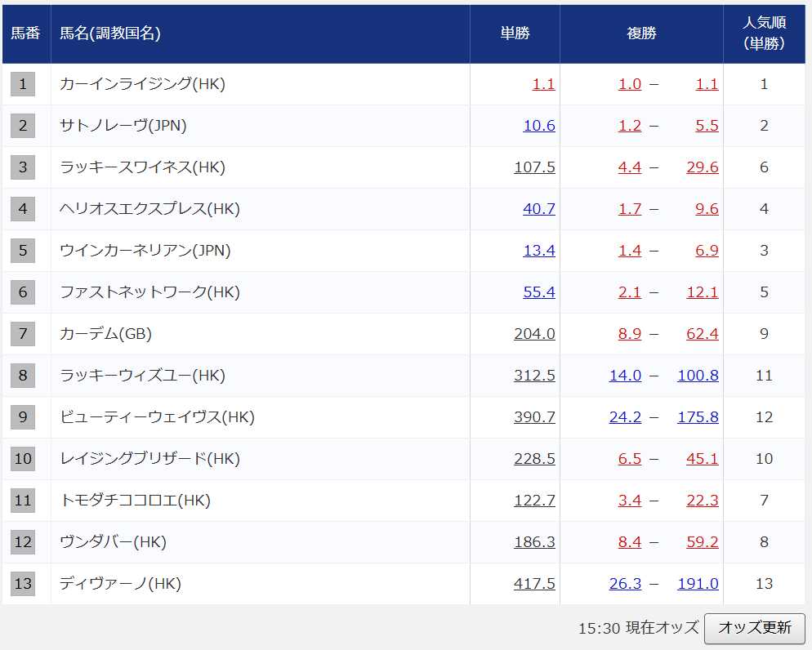The image size is (812, 650).
Task: Select horse name レイジングブリザード(HK)
Action: coord(149,459)
